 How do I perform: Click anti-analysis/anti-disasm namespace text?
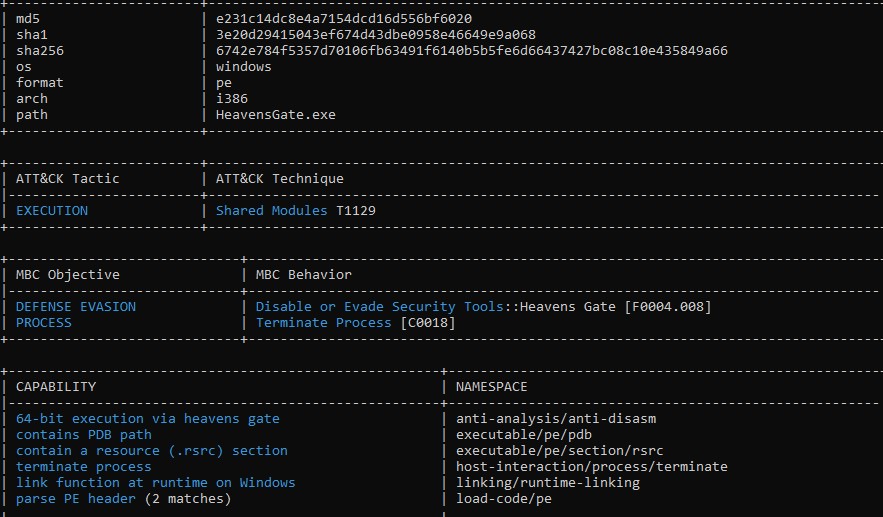pyautogui.click(x=556, y=419)
